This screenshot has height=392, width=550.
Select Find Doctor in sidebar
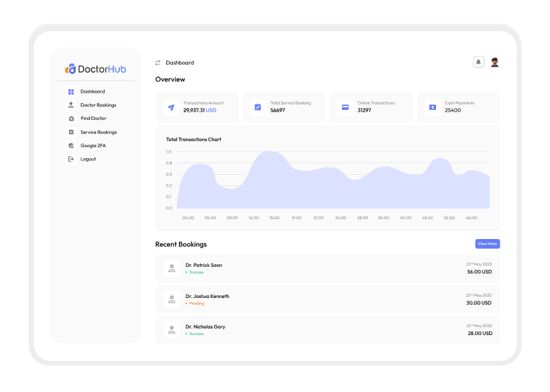(93, 119)
